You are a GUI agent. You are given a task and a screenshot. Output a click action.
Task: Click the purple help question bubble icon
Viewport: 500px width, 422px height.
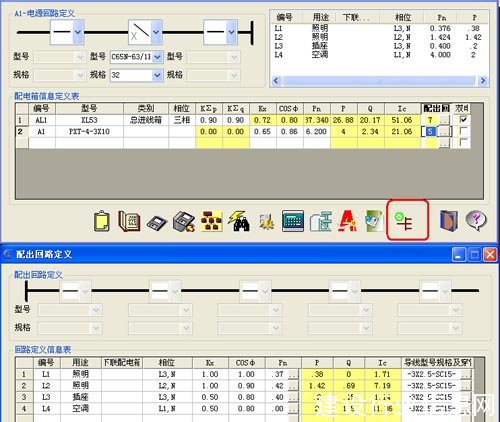(476, 221)
